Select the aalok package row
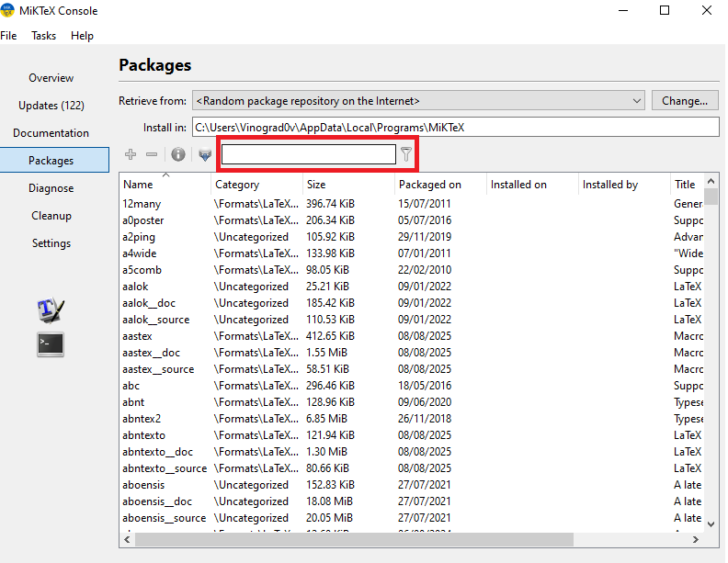 pyautogui.click(x=412, y=287)
